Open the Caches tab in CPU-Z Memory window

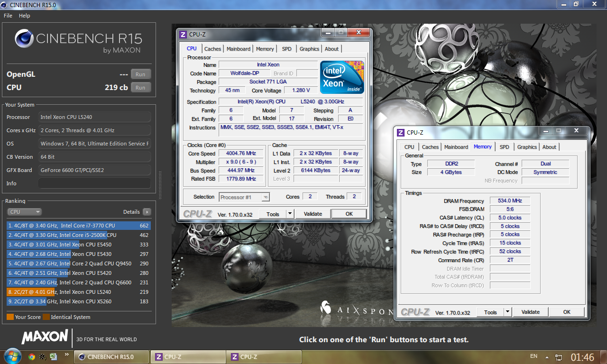pos(430,147)
